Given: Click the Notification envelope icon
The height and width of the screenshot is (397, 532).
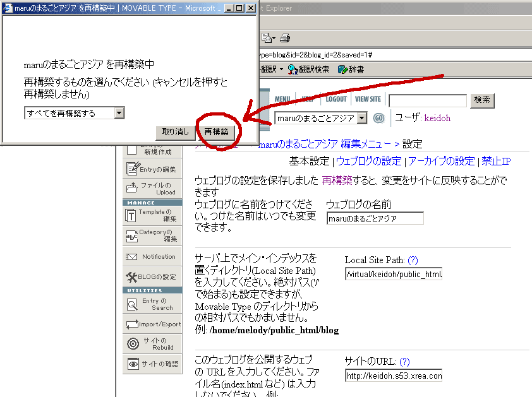Looking at the screenshot, I should tap(131, 257).
